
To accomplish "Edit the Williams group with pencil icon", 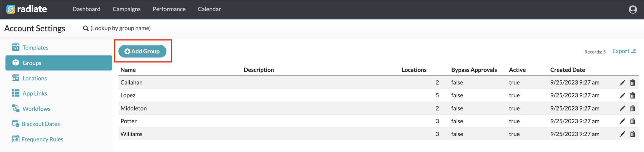I will 622,134.
